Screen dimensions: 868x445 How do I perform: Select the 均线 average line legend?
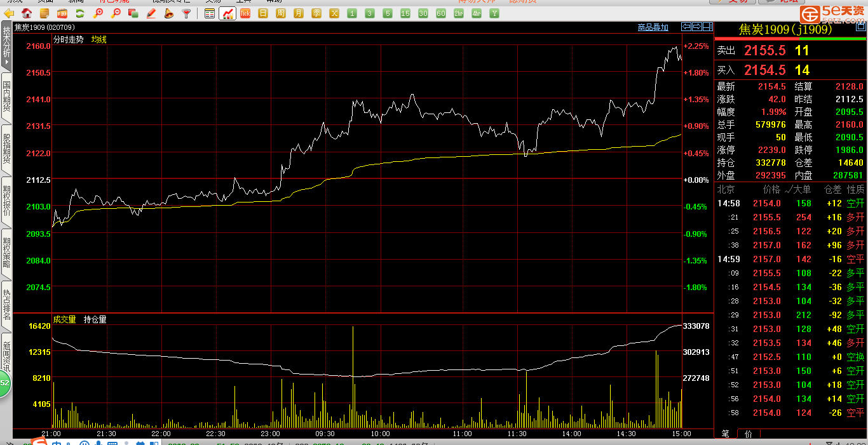[x=98, y=39]
